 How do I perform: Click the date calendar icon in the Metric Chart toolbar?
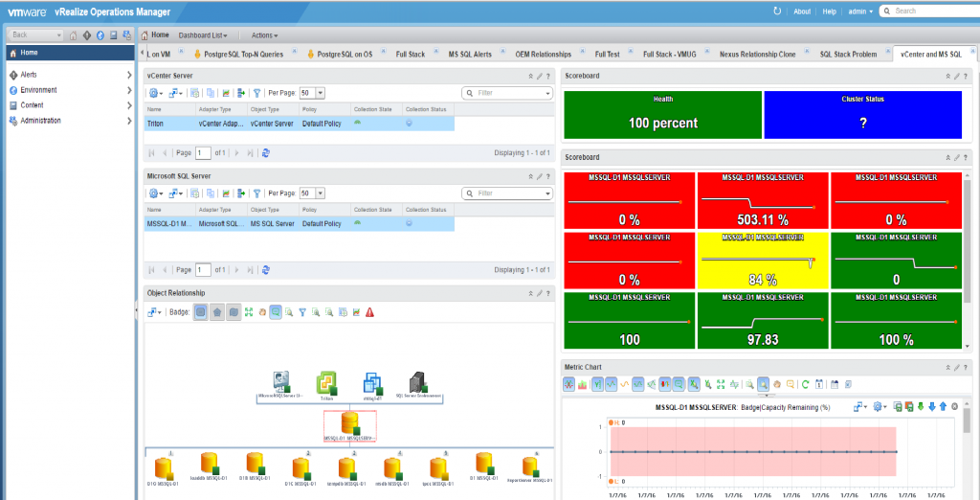[x=819, y=384]
